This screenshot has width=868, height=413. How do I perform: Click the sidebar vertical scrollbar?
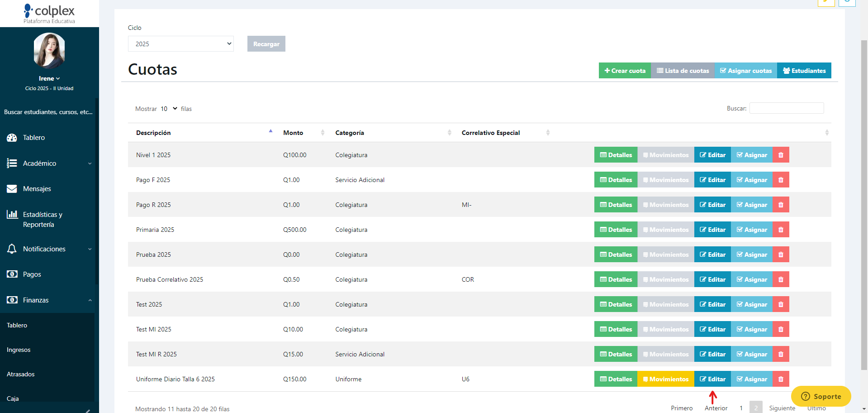click(97, 190)
